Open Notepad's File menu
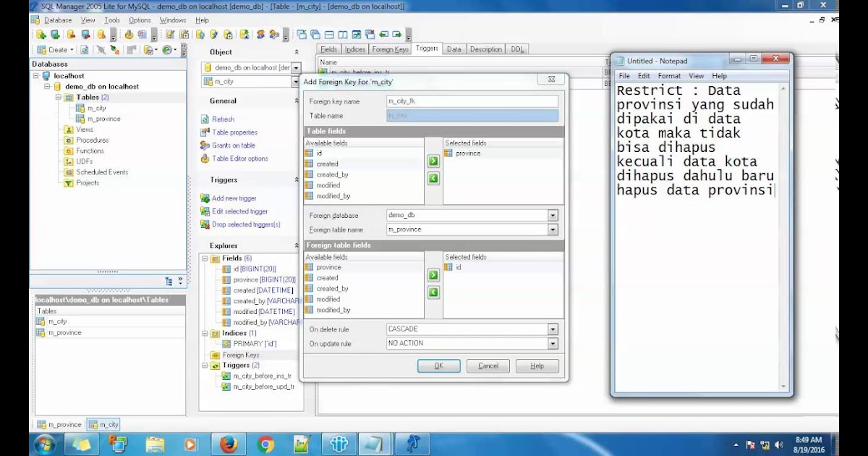 pos(624,76)
